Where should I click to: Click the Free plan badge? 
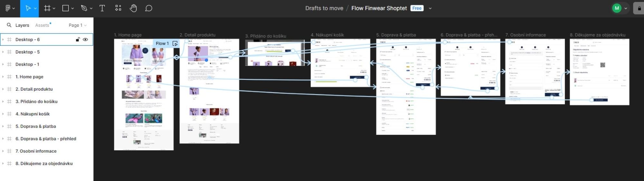click(417, 8)
